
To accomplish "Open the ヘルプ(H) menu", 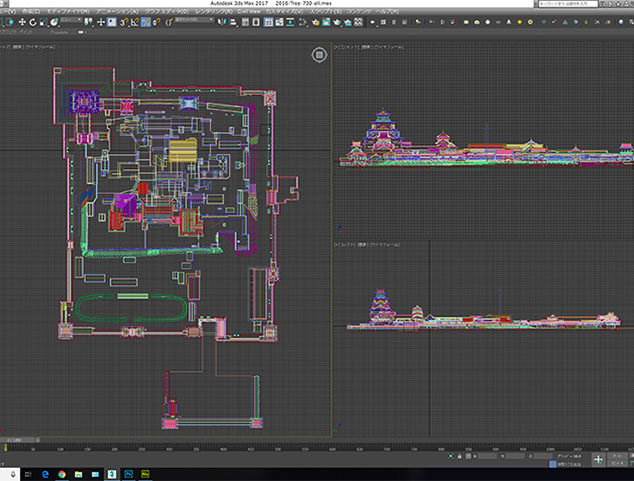I will click(386, 12).
